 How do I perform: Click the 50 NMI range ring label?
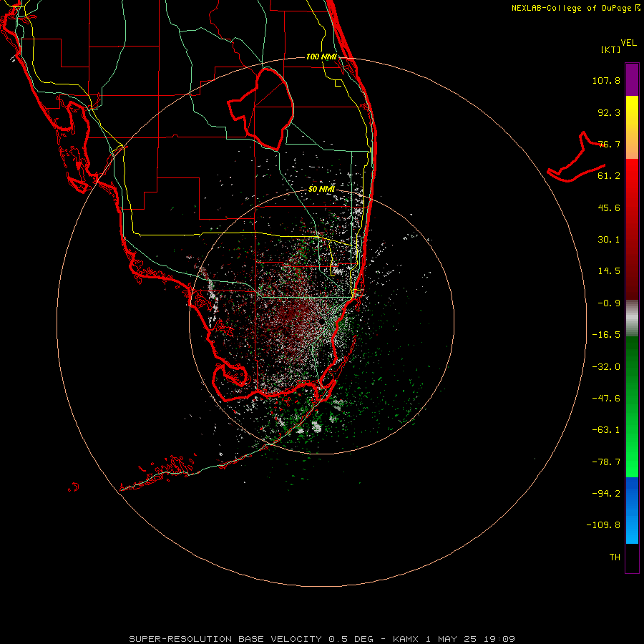coord(321,189)
